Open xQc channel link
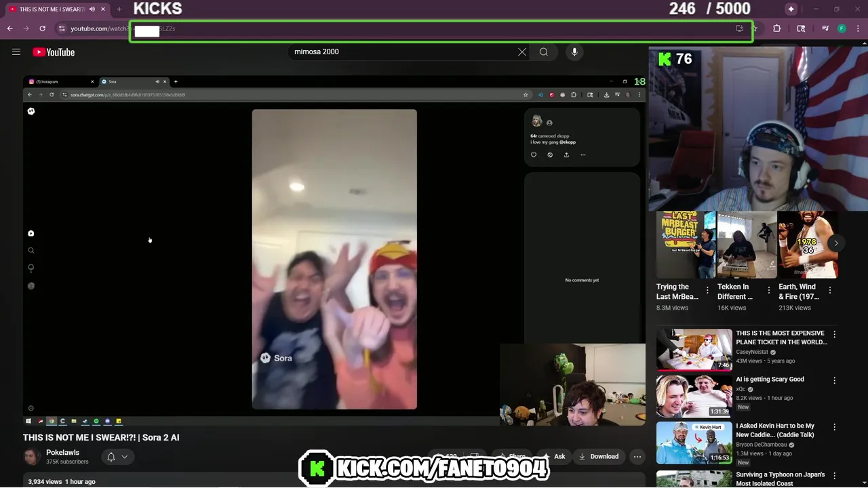 coord(741,389)
